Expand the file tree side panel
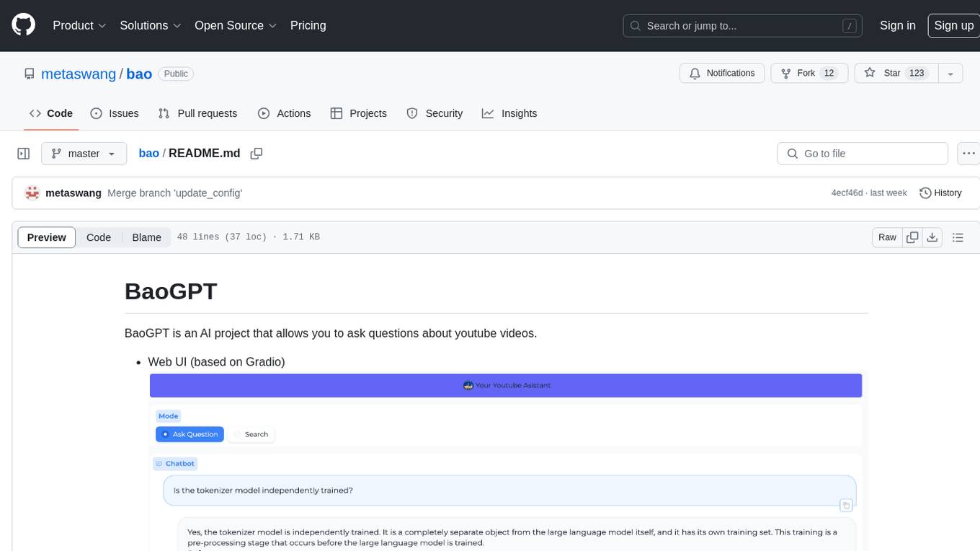This screenshot has height=551, width=980. [x=23, y=154]
